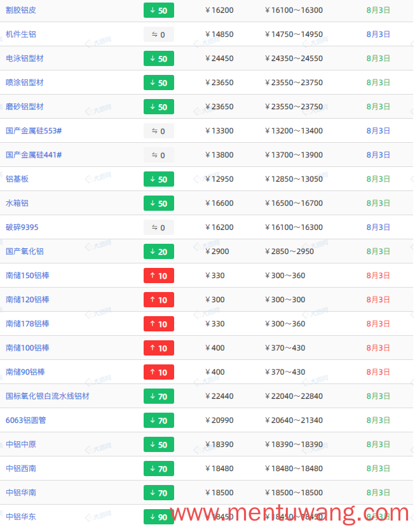Screen dimensions: 415x532
Task: Open the 南储178铝棒 link
Action: coord(27,324)
